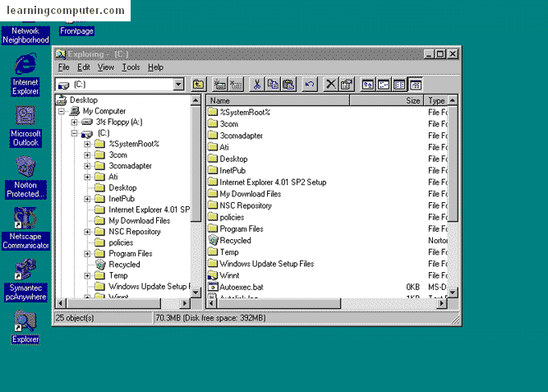Select Ati folder in tree
This screenshot has width=548, height=392.
tap(113, 177)
